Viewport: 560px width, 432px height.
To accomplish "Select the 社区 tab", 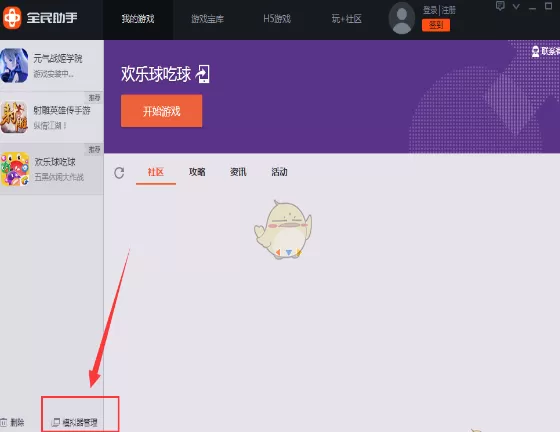I will [x=156, y=172].
